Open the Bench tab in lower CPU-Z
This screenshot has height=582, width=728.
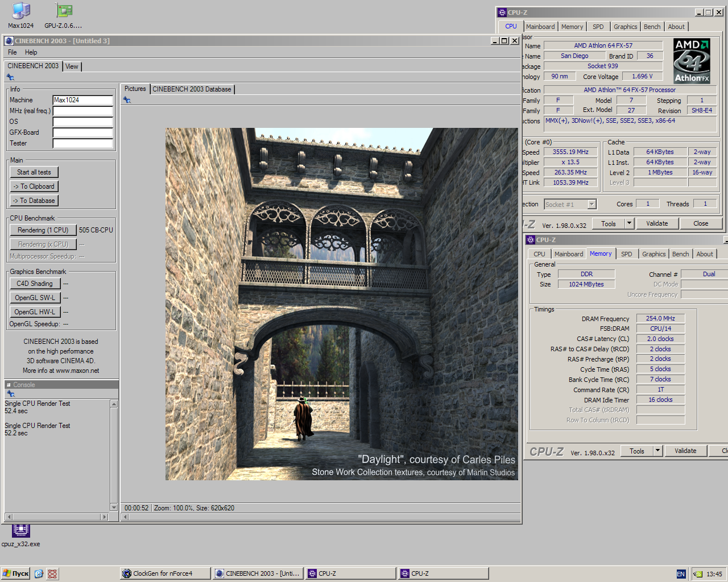681,254
